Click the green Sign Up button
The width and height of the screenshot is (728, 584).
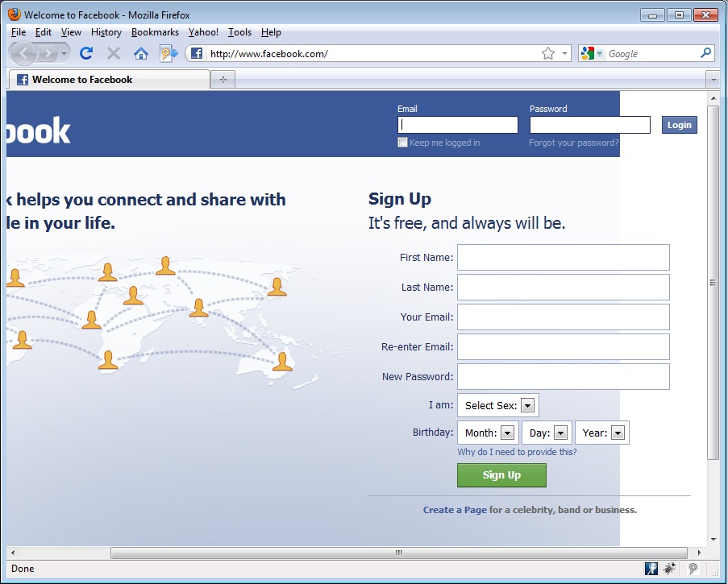coord(501,475)
